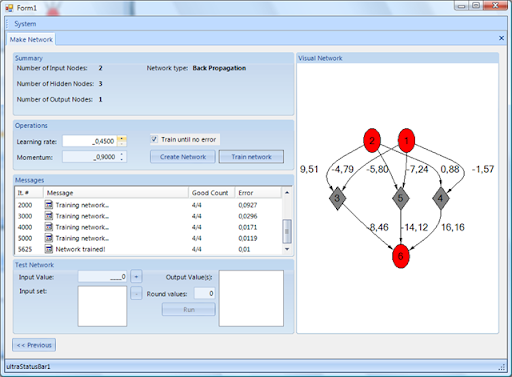
Task: Click the Learning rate input field
Action: pyautogui.click(x=90, y=141)
